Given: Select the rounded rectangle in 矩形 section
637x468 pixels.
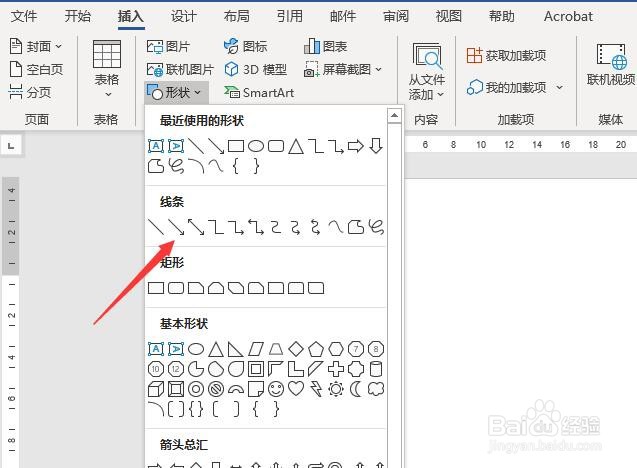Looking at the screenshot, I should 176,288.
